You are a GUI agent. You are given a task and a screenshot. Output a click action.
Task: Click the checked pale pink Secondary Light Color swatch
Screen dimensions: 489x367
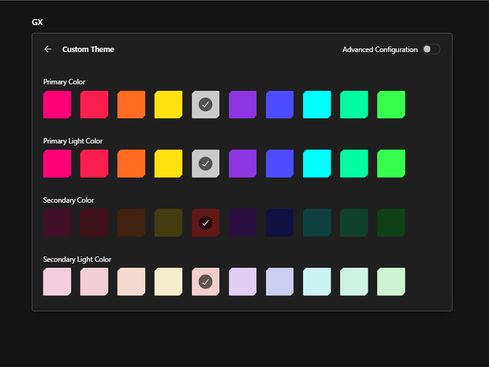point(206,282)
